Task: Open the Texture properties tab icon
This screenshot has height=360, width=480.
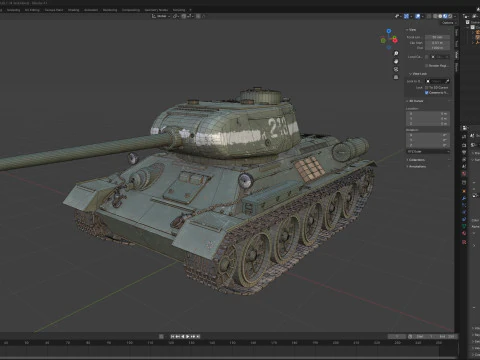Action: click(464, 242)
